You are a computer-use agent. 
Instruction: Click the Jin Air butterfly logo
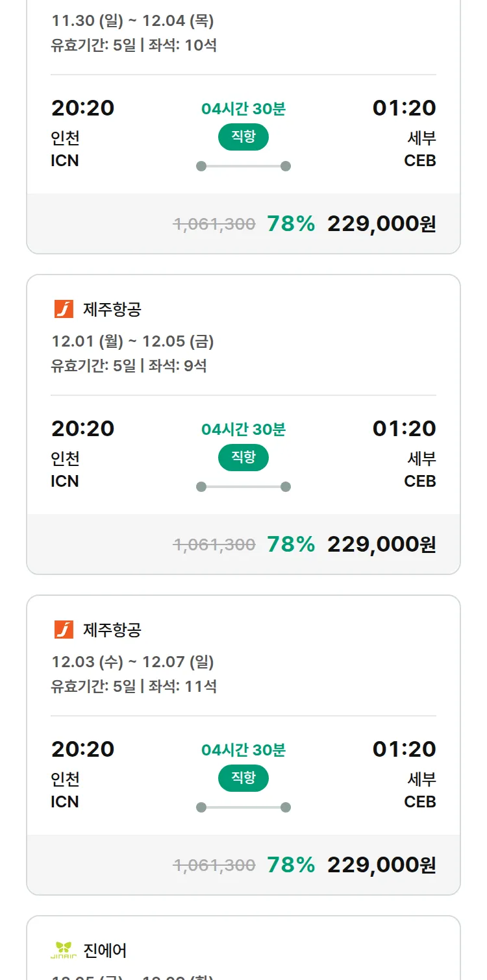tap(64, 951)
